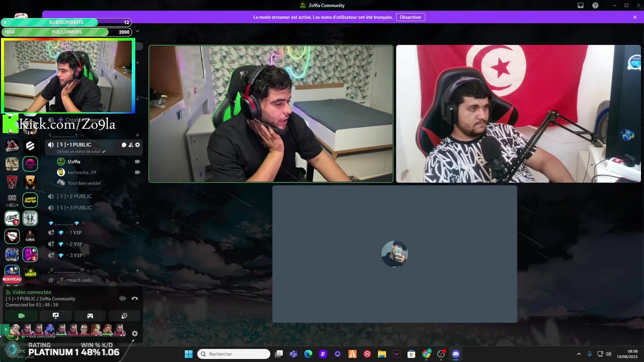Disconnect from the voice call
Screen dimensions: 644x362
[135, 298]
